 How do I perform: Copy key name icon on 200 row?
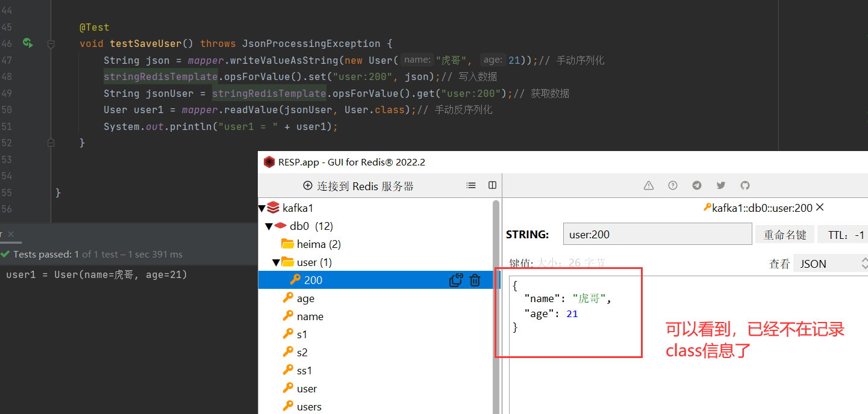456,280
